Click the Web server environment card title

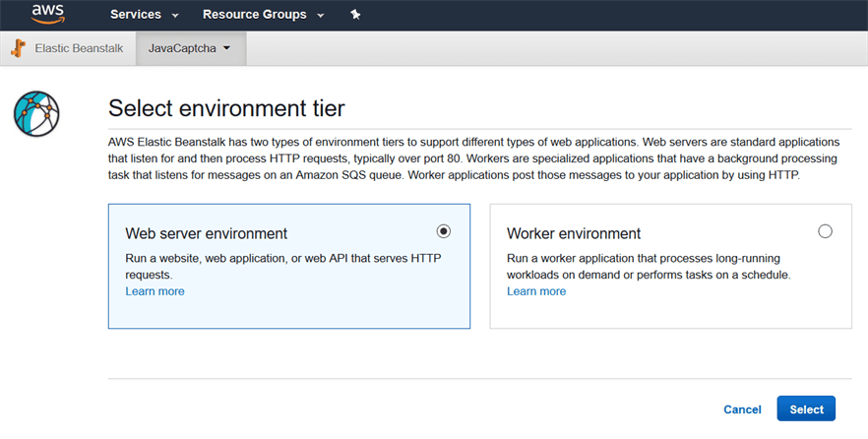tap(207, 233)
